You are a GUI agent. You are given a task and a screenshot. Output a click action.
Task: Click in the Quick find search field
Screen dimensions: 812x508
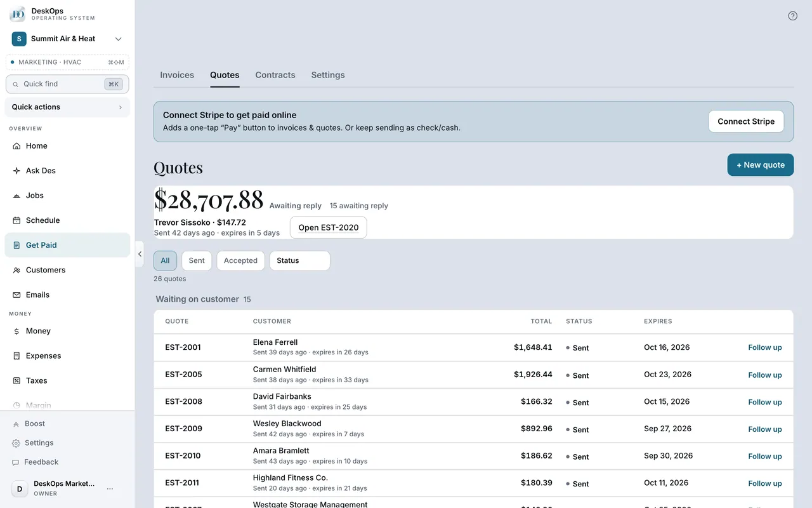click(67, 84)
